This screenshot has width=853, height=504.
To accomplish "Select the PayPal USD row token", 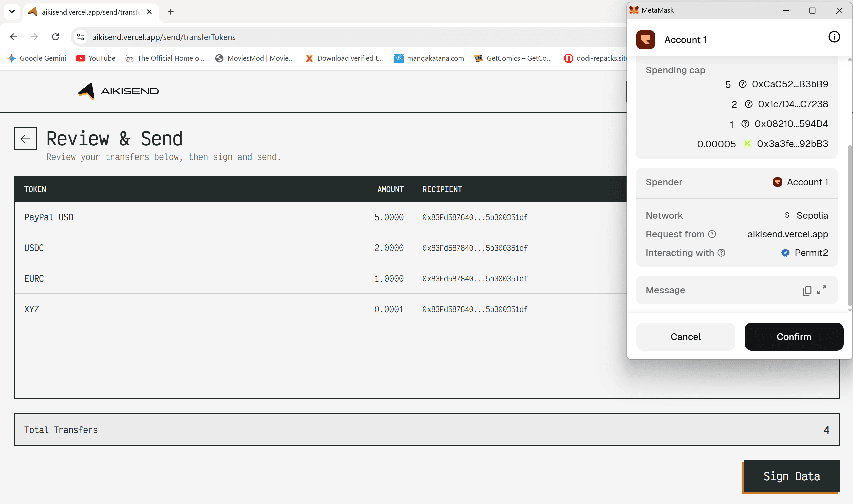I will 49,217.
